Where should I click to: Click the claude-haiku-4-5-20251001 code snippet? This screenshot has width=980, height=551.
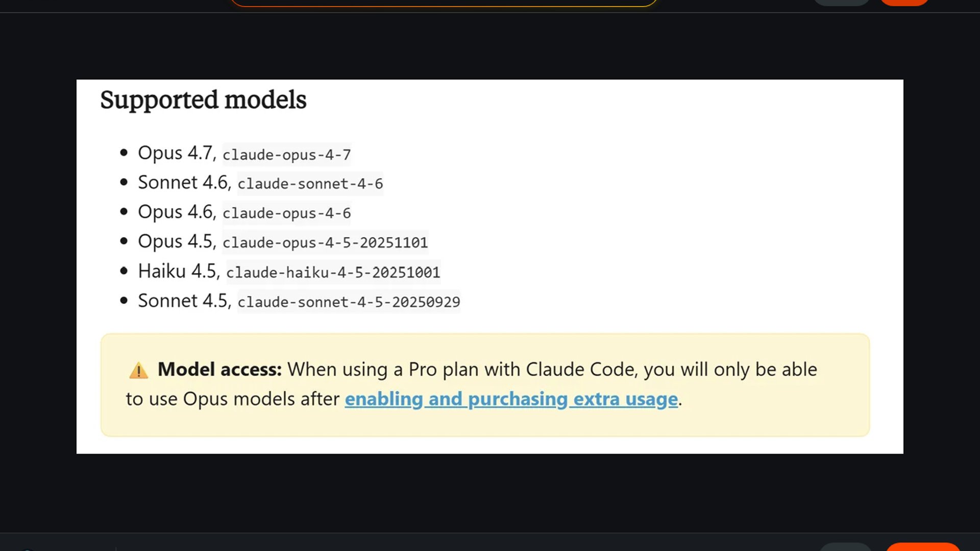(x=333, y=272)
